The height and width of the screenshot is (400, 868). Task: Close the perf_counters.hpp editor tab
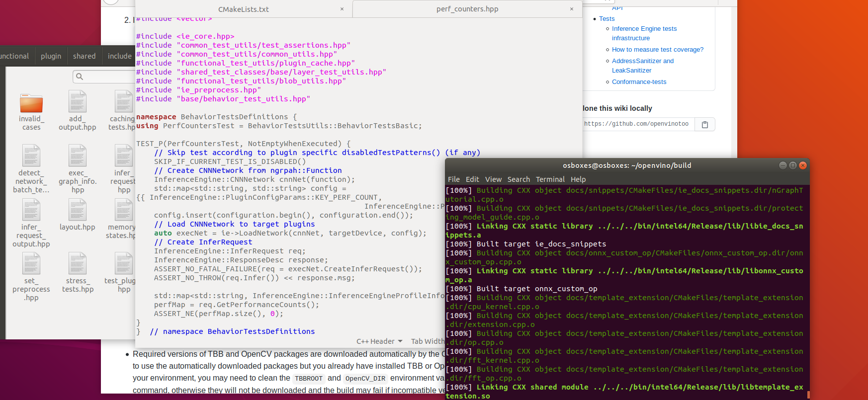click(x=572, y=9)
